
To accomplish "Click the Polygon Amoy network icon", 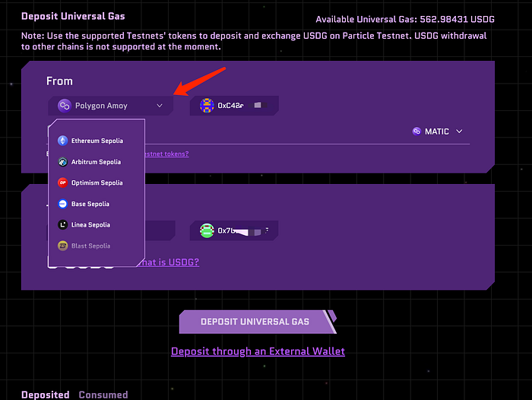I will pyautogui.click(x=65, y=106).
